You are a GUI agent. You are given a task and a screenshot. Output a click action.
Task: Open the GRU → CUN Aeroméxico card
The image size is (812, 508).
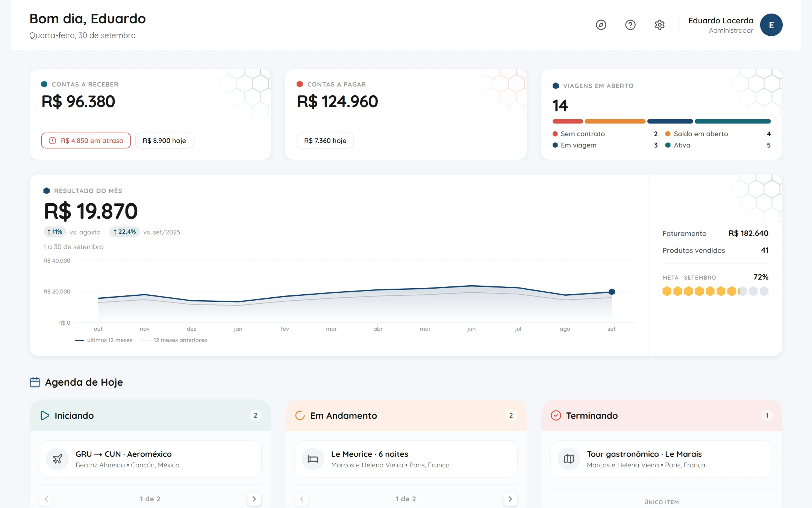[150, 459]
